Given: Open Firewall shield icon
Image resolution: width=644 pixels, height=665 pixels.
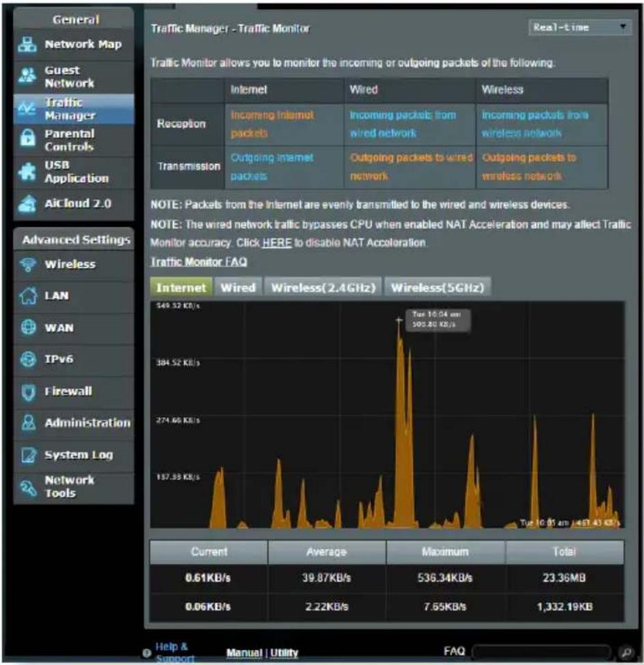Looking at the screenshot, I should 28,392.
